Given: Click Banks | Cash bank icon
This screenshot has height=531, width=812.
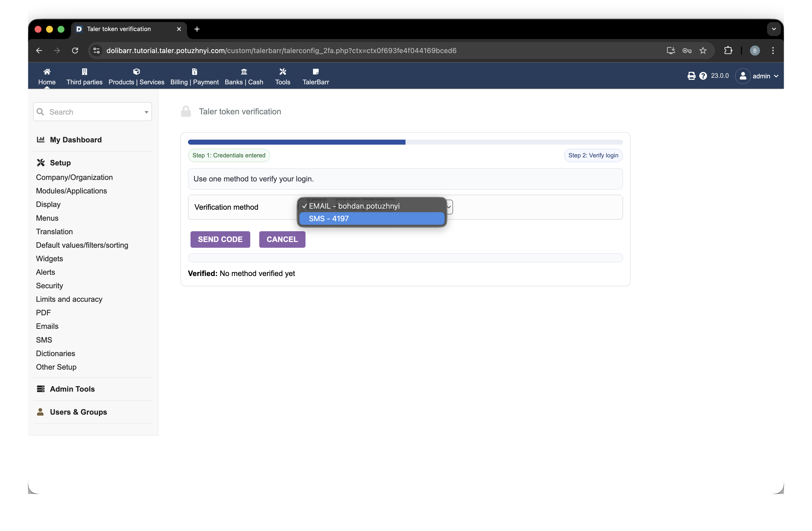Looking at the screenshot, I should [x=243, y=72].
